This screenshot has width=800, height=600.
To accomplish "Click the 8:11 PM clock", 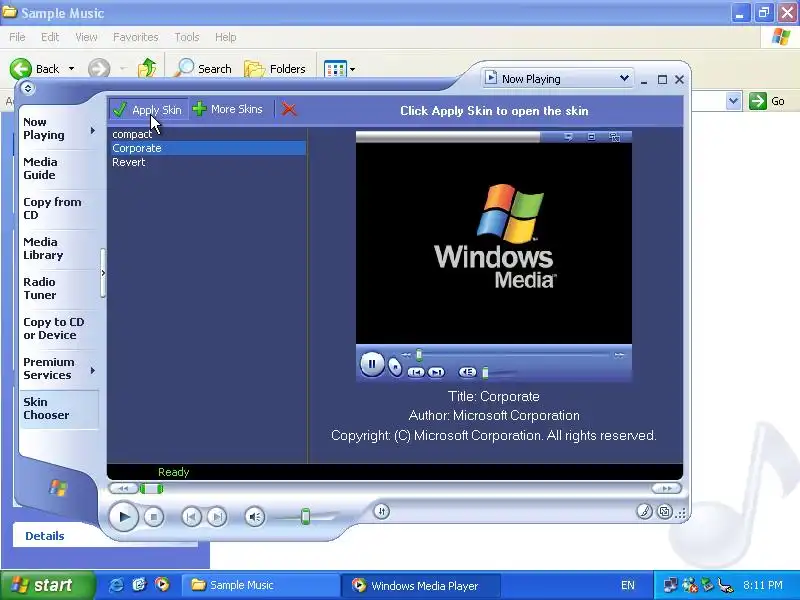I will click(762, 585).
